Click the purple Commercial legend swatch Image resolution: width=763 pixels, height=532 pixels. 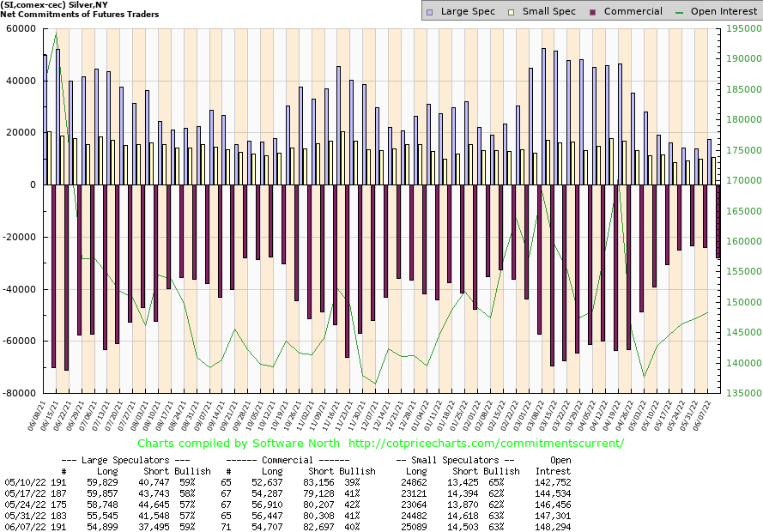click(593, 12)
